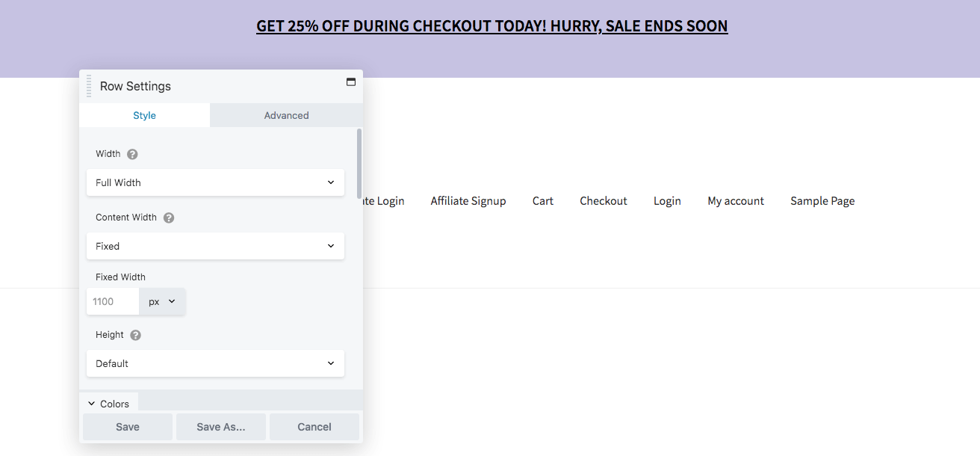Open the Affiliate Signup menu link

[468, 200]
